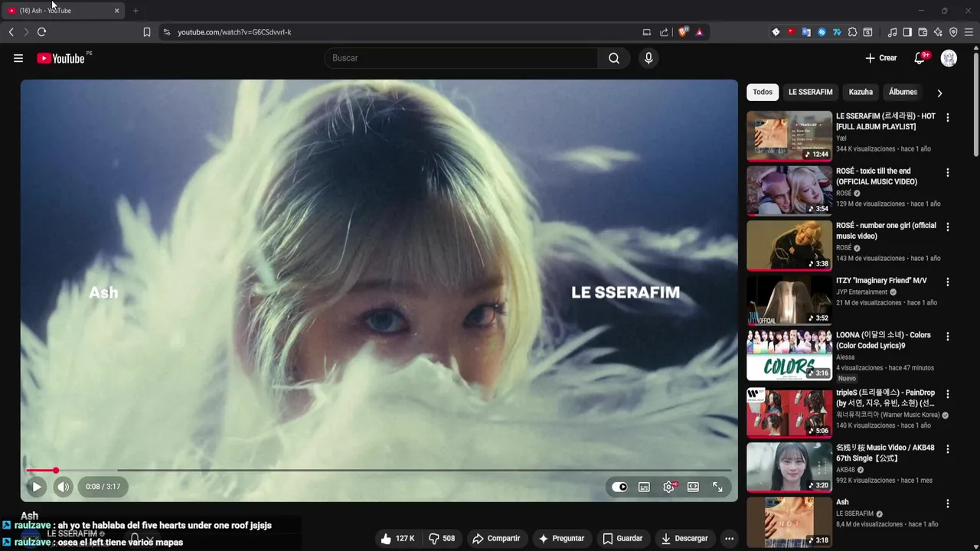Image resolution: width=980 pixels, height=551 pixels.
Task: Bookmark this page
Action: pyautogui.click(x=146, y=32)
